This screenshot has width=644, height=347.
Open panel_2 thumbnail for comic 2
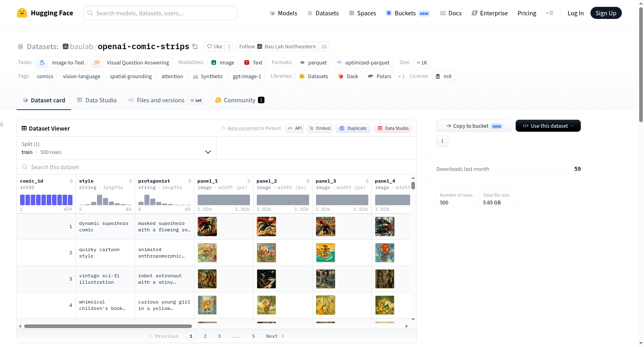pyautogui.click(x=266, y=253)
